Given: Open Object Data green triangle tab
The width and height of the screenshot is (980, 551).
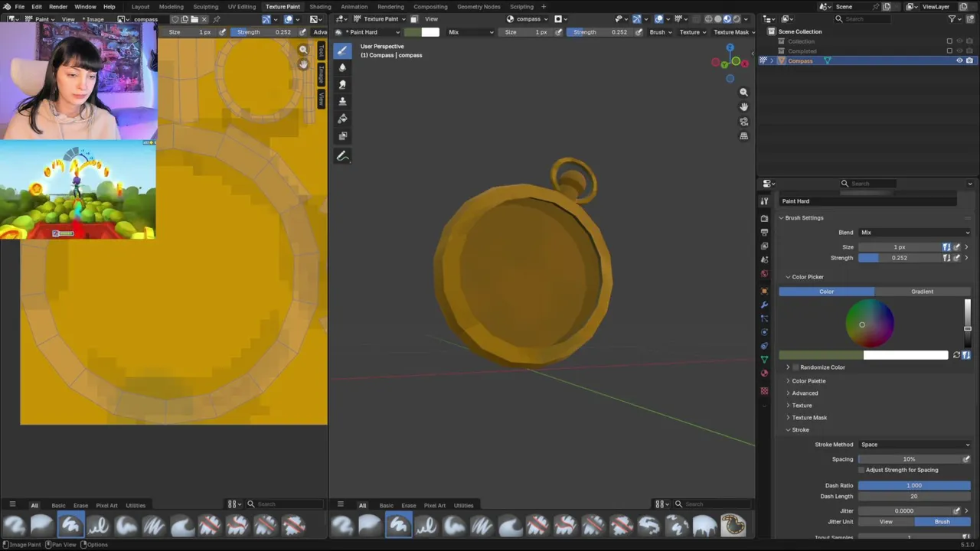Looking at the screenshot, I should [764, 360].
